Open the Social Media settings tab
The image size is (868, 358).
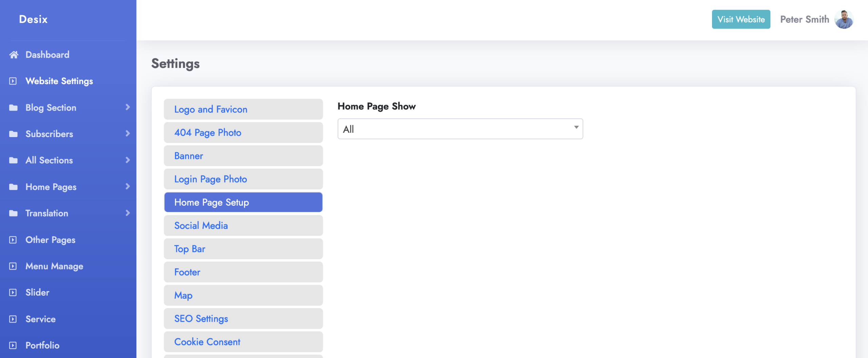point(243,226)
